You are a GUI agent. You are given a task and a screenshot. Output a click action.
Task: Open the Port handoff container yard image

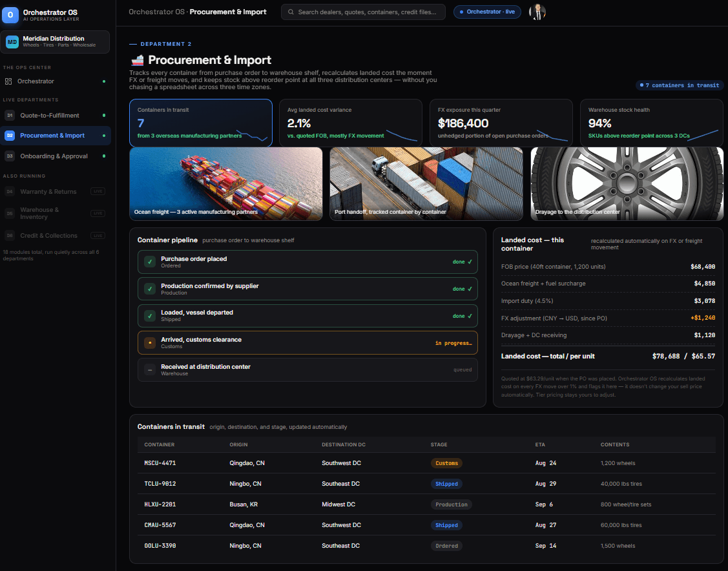(426, 184)
